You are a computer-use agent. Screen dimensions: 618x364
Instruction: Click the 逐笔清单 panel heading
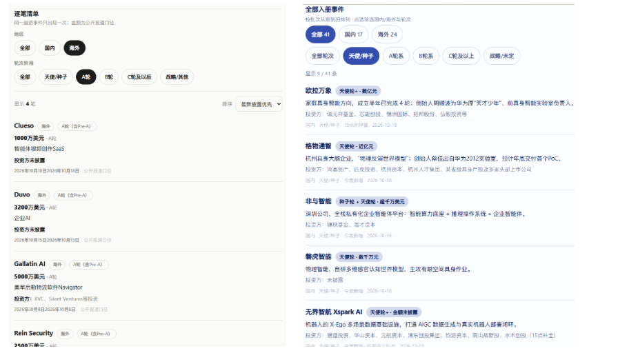(26, 14)
